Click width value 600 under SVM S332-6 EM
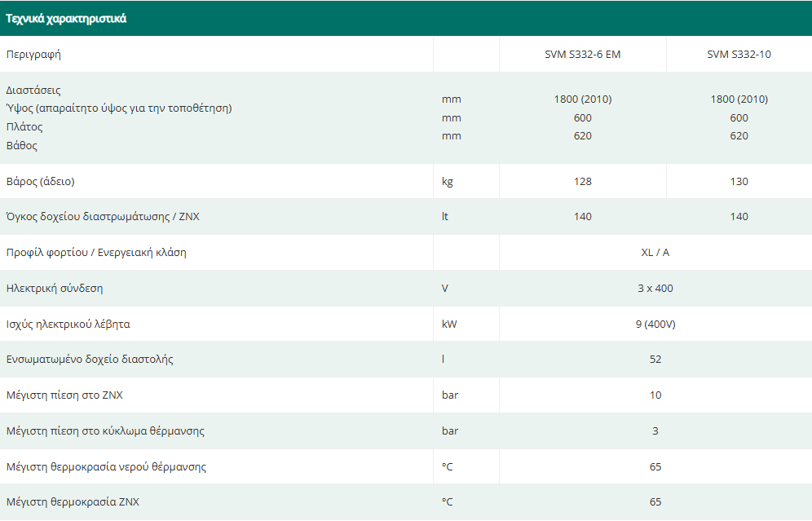Screen dimensions: 812x521 point(583,117)
